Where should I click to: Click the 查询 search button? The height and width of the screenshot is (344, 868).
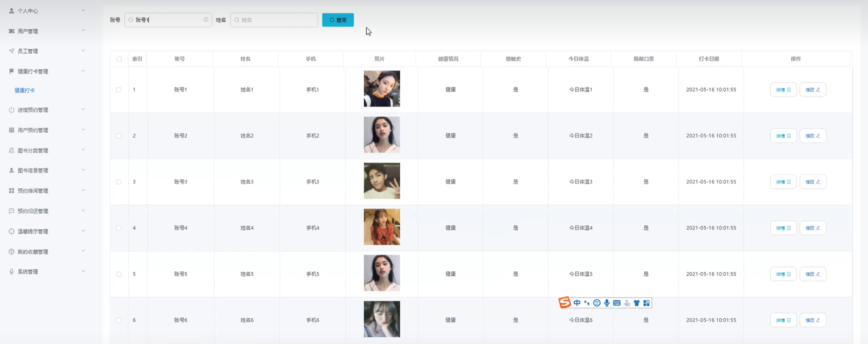[338, 20]
